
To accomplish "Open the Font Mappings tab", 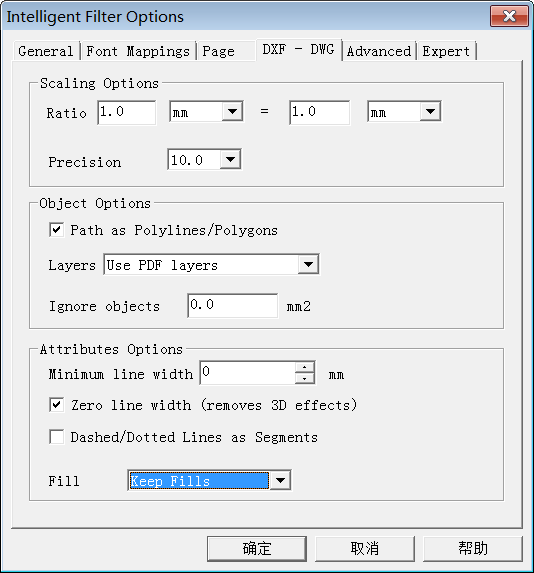I will (x=138, y=51).
